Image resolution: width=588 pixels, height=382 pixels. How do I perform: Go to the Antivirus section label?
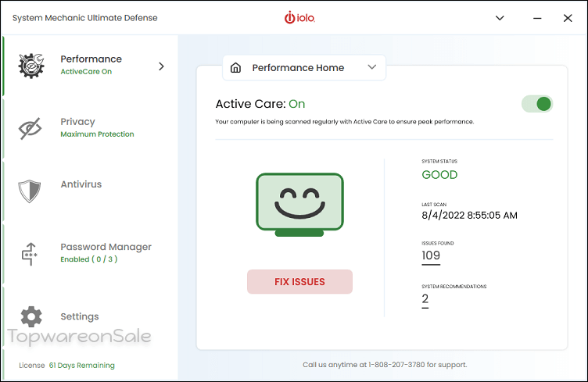point(81,184)
